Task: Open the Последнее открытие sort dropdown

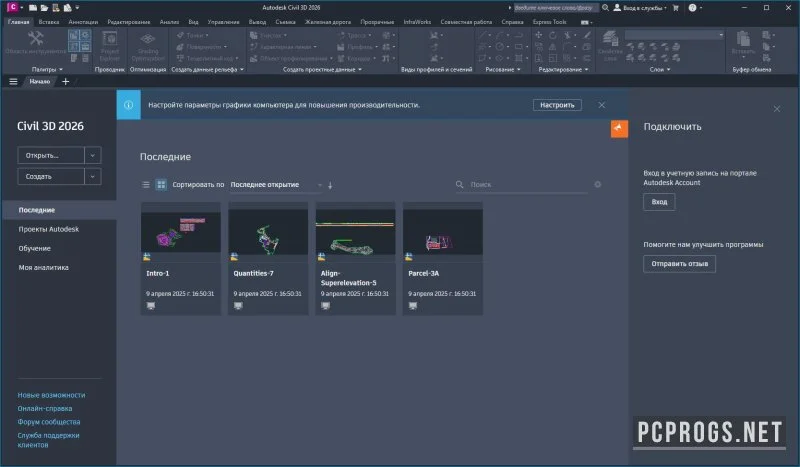Action: coord(276,185)
